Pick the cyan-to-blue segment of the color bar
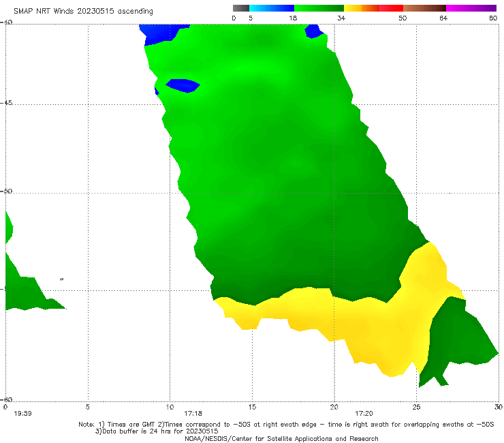Image resolution: width=504 pixels, height=443 pixels. 272,8
